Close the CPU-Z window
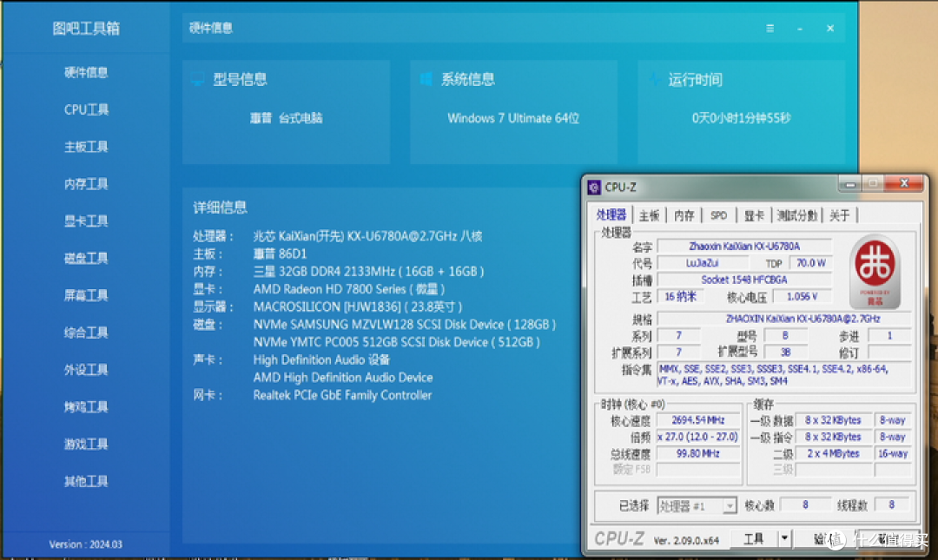 904,184
